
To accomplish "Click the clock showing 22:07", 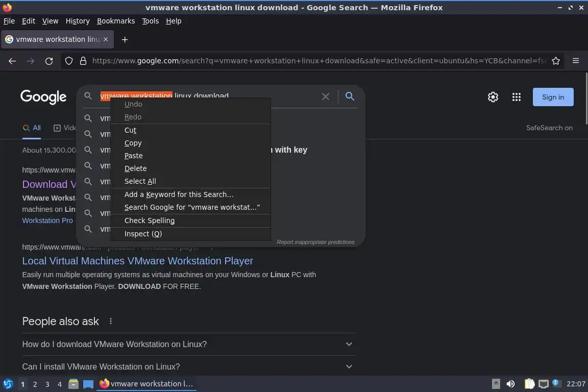I will 576,384.
